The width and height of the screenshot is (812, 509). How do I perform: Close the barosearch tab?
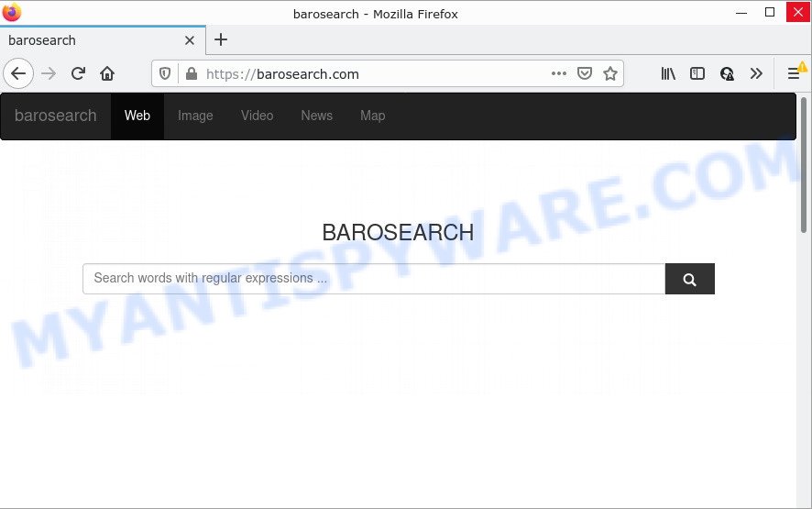tap(190, 40)
